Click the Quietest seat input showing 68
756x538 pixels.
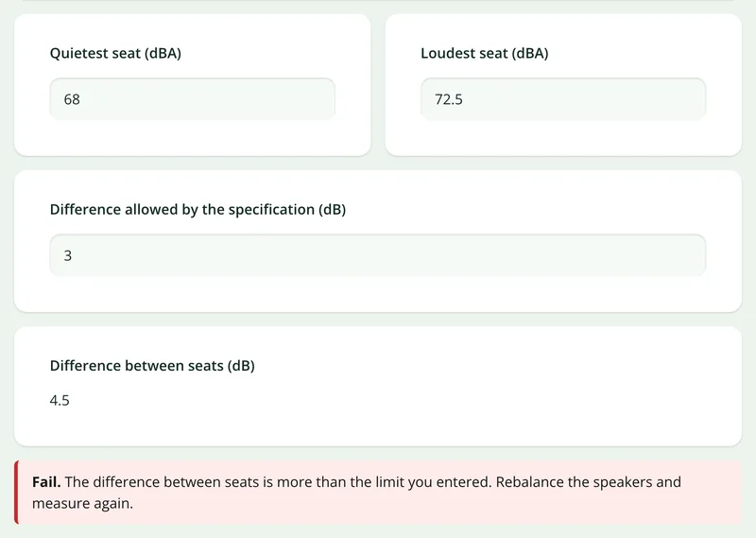pyautogui.click(x=193, y=99)
